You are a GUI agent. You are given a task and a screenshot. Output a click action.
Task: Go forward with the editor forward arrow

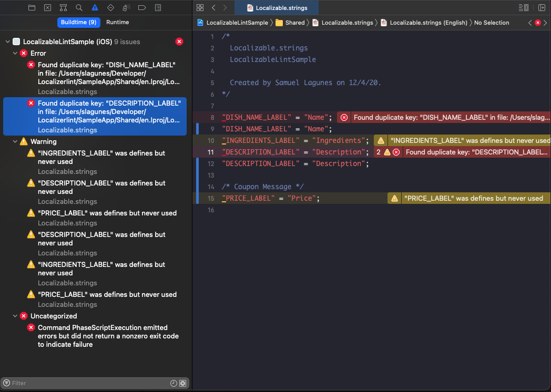(225, 7)
